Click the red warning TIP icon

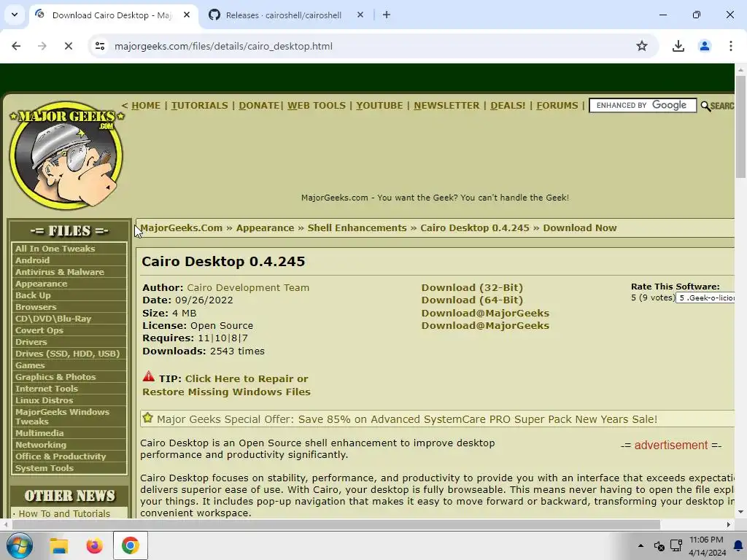tap(148, 377)
